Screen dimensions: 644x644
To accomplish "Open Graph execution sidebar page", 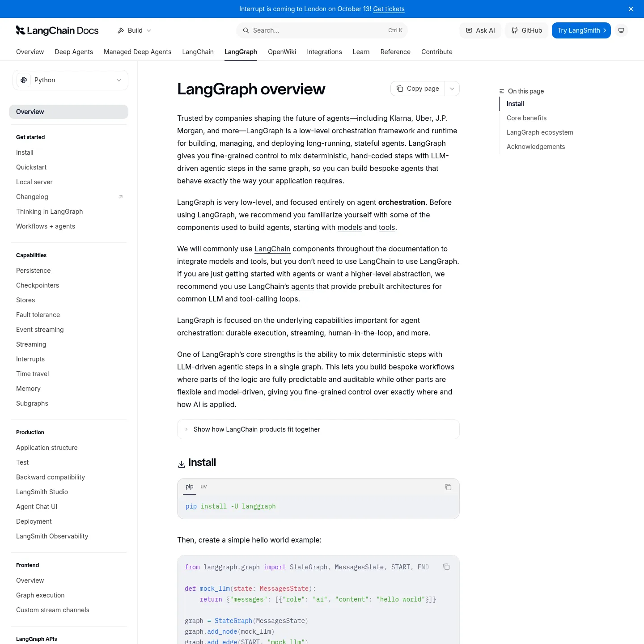I will click(x=40, y=595).
